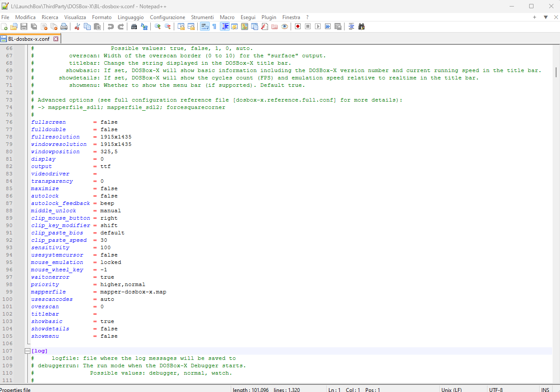Screen dimensions: 560x392
Task: Toggle Synchronize Horizontal Scrolling icon
Action: (x=191, y=26)
